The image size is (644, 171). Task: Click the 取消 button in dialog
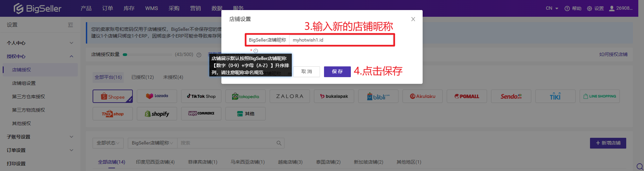click(307, 72)
